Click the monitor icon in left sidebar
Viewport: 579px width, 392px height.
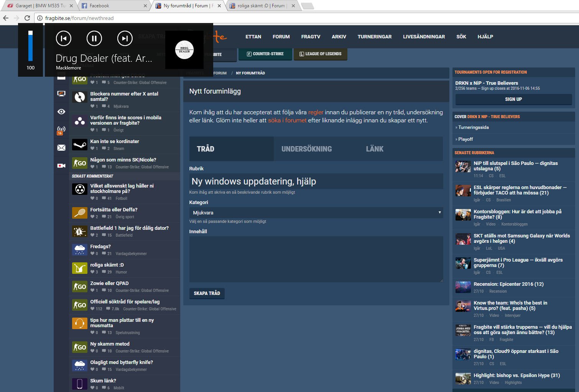(x=61, y=94)
